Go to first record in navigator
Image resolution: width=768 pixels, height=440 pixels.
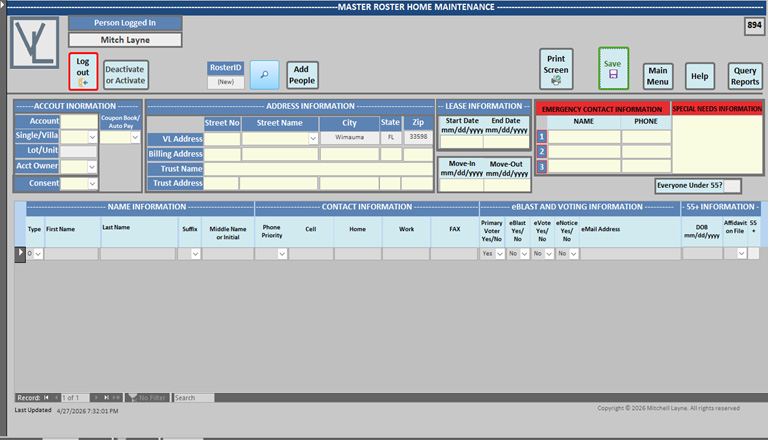[47, 398]
